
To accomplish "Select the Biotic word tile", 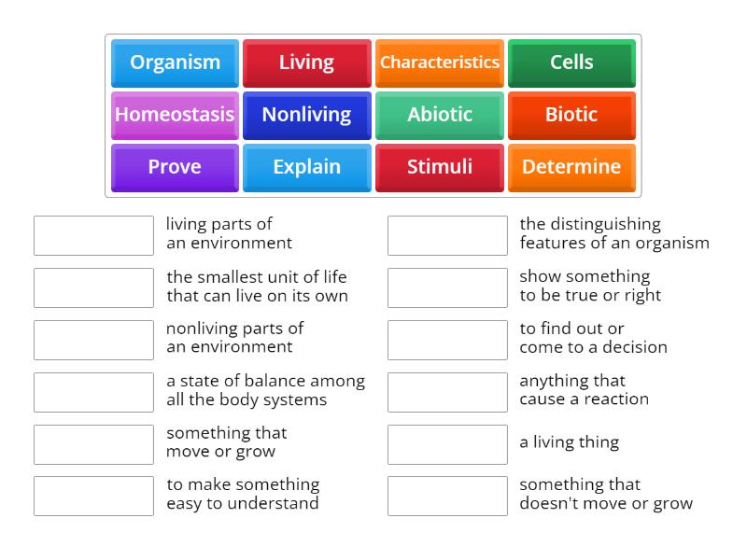I will [571, 115].
